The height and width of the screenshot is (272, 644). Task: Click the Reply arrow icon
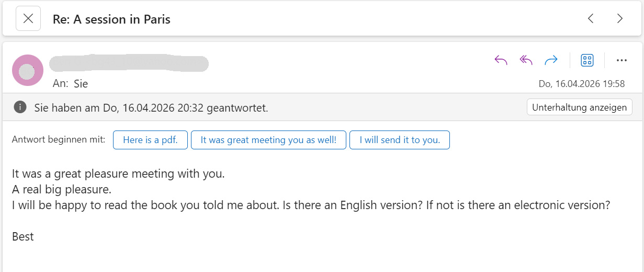coord(501,60)
